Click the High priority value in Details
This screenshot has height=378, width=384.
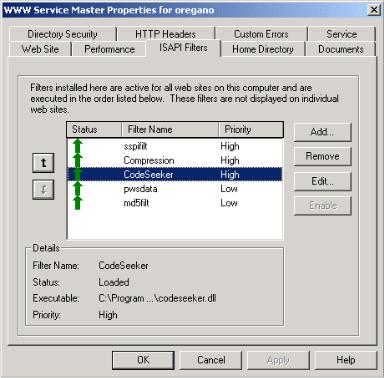[108, 315]
